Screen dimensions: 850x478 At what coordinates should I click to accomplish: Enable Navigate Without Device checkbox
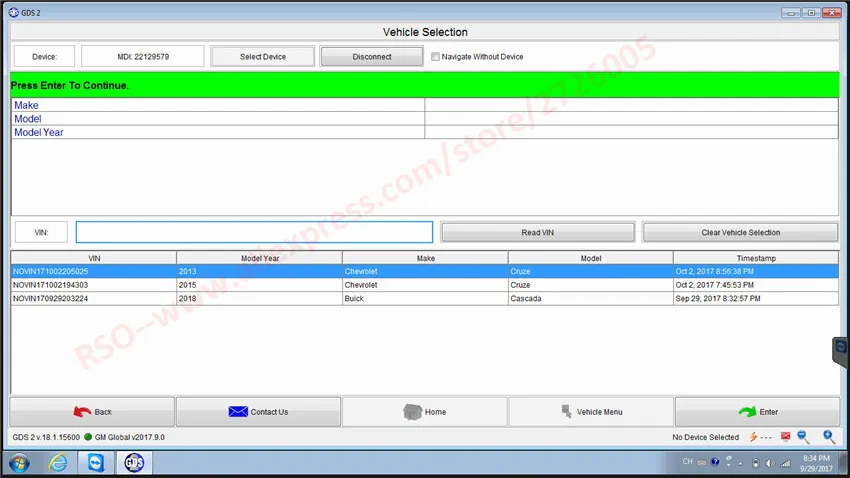[x=435, y=56]
